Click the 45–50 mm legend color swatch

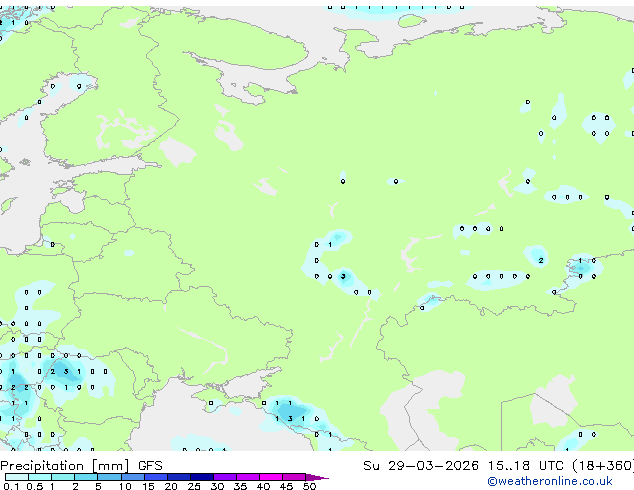[294, 477]
